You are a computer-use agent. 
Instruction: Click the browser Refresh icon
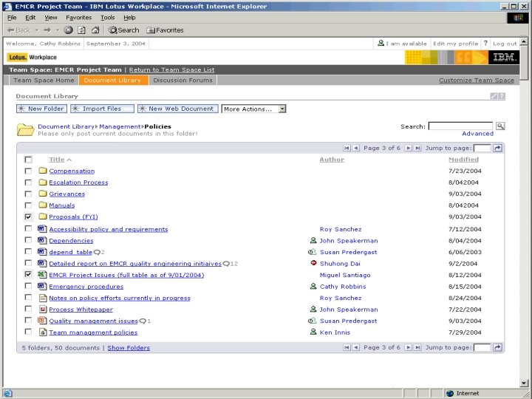tap(81, 30)
